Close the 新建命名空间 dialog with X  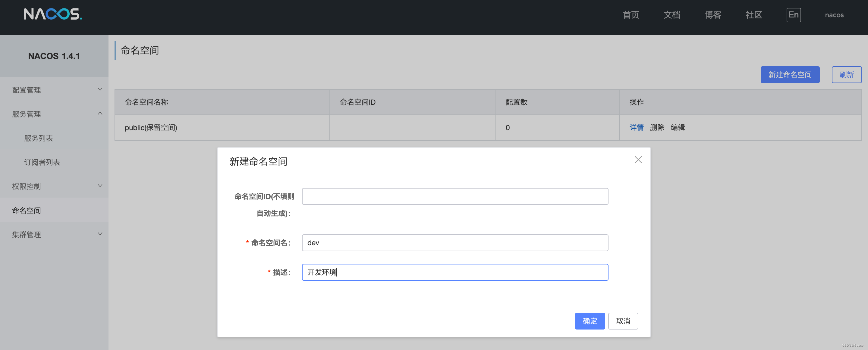(638, 160)
